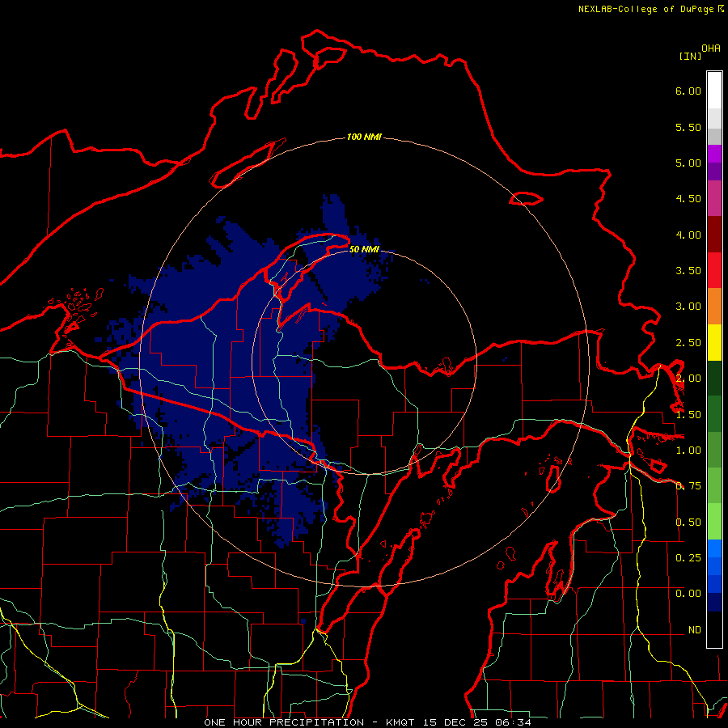Select the dark red legend swatch
The image size is (728, 728).
(x=714, y=235)
